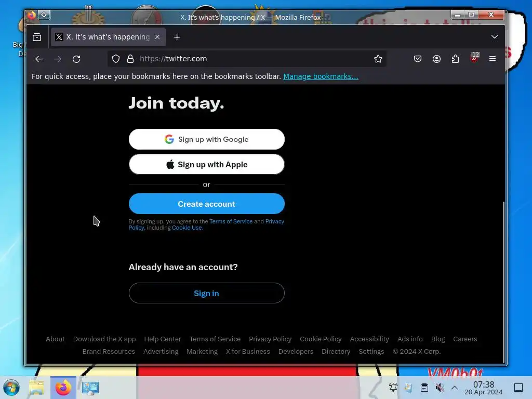Bookmark this page with the star icon
This screenshot has width=532, height=399.
pyautogui.click(x=378, y=59)
